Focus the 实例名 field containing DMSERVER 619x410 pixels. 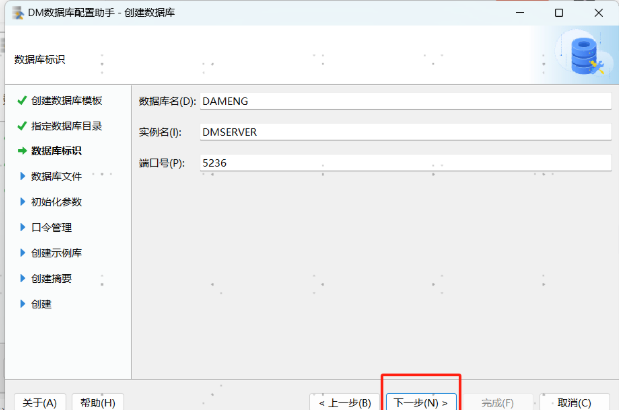coord(405,132)
